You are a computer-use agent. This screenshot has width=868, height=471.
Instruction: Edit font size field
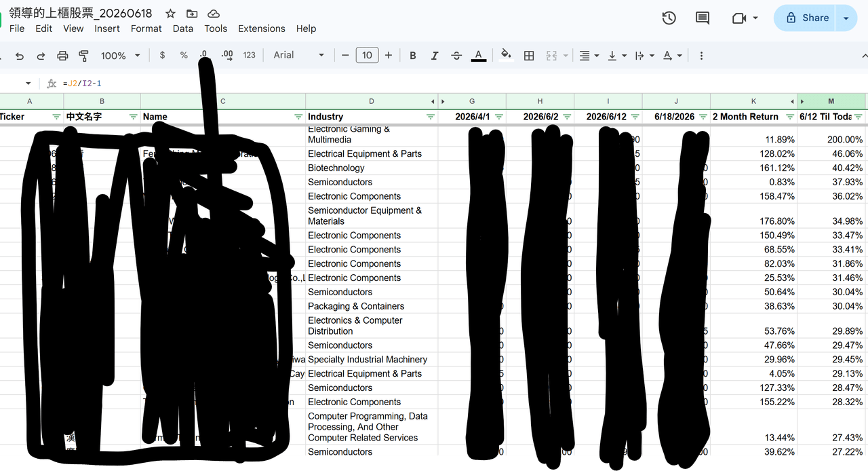(x=367, y=56)
